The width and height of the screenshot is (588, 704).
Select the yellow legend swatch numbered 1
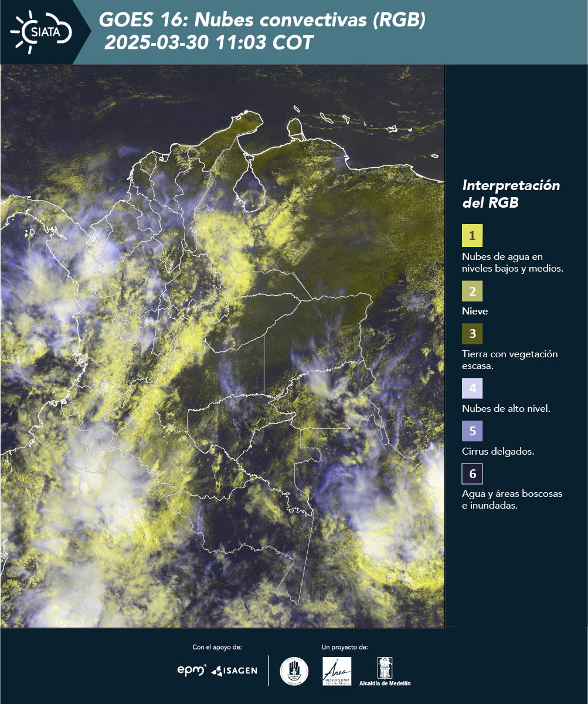[472, 236]
